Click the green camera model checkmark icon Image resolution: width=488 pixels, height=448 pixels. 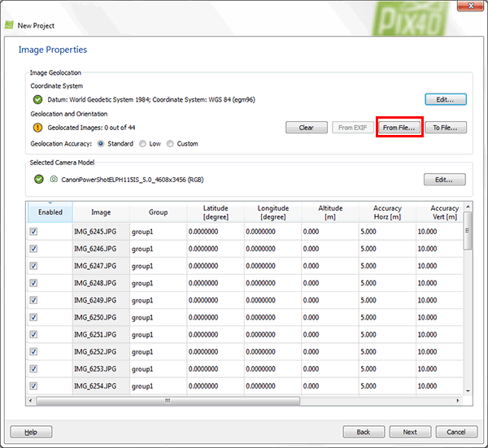[x=37, y=180]
